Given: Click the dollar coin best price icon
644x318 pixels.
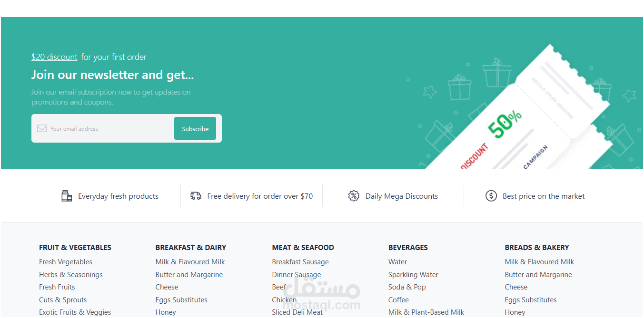Looking at the screenshot, I should (491, 196).
